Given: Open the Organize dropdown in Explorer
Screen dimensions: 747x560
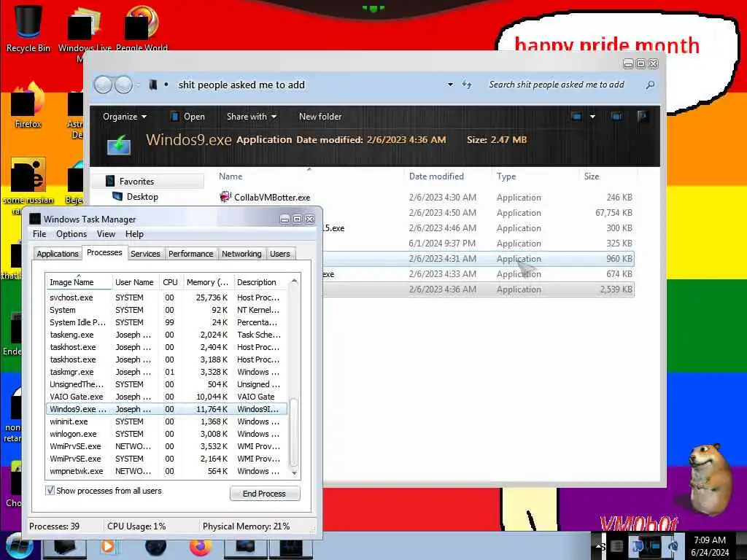Looking at the screenshot, I should 124,116.
